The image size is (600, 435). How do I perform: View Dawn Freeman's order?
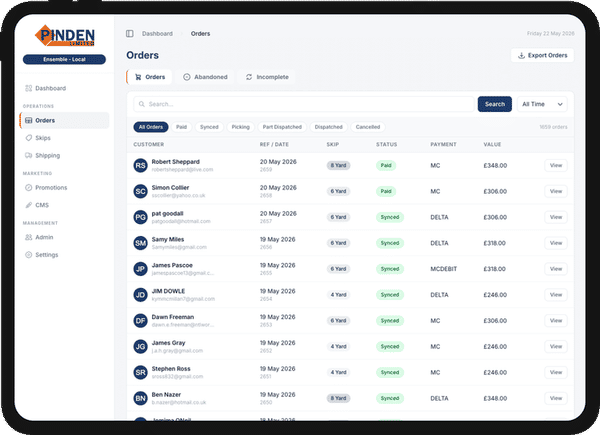pyautogui.click(x=556, y=321)
